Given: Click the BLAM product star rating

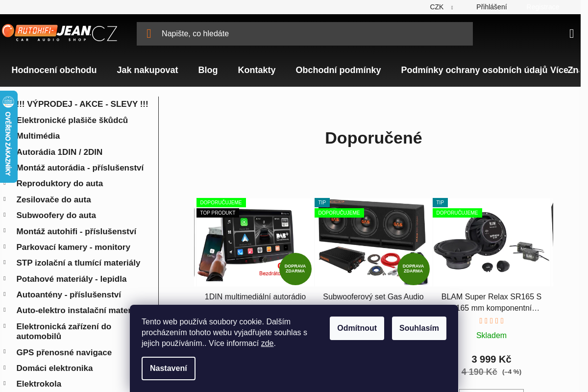Looking at the screenshot, I should tap(491, 321).
